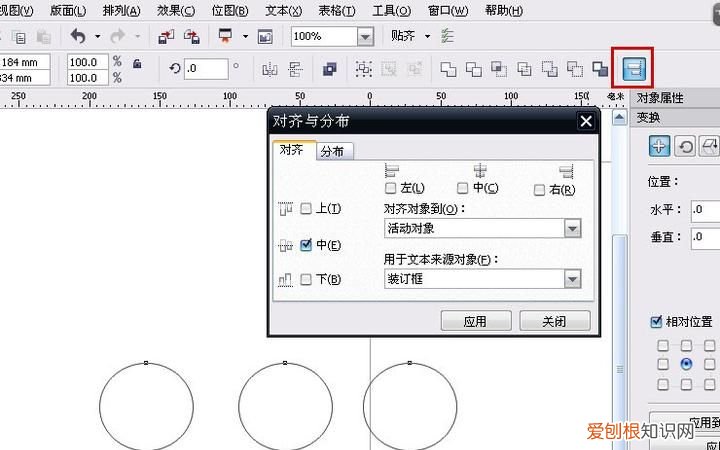The image size is (720, 450).
Task: Click the Intersect shapes icon
Action: click(499, 69)
